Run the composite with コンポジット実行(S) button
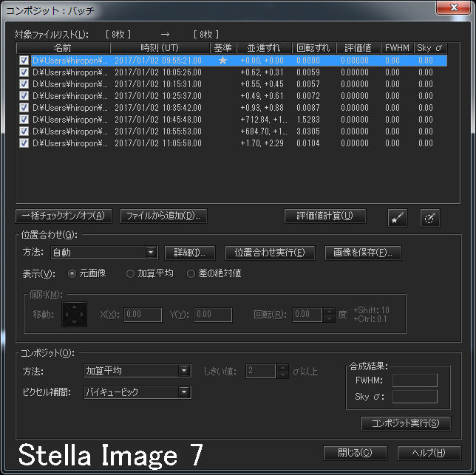 point(406,423)
